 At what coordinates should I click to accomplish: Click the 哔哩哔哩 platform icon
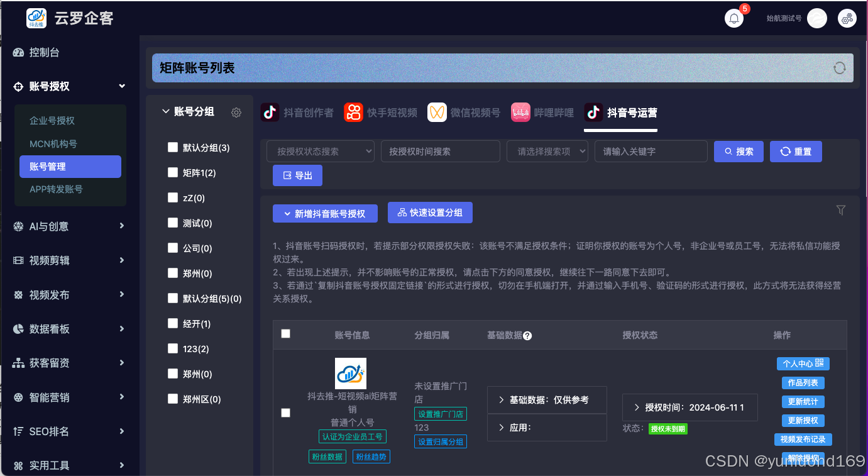[520, 113]
